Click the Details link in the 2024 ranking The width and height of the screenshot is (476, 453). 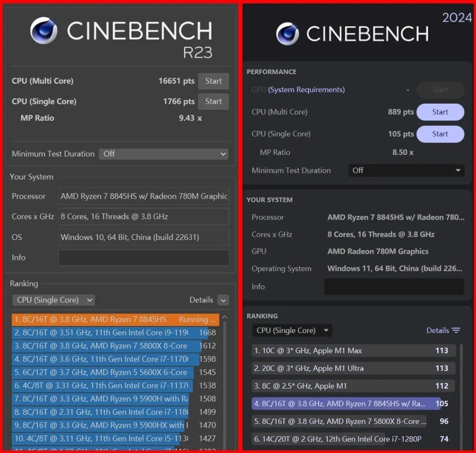coord(438,330)
